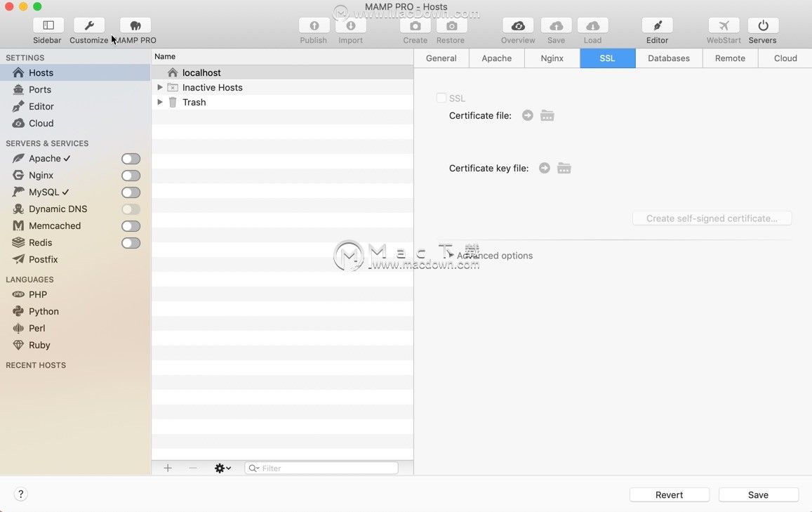Screen dimensions: 812x512
Task: Click the arrow icon beside Certificate key file
Action: (x=545, y=168)
